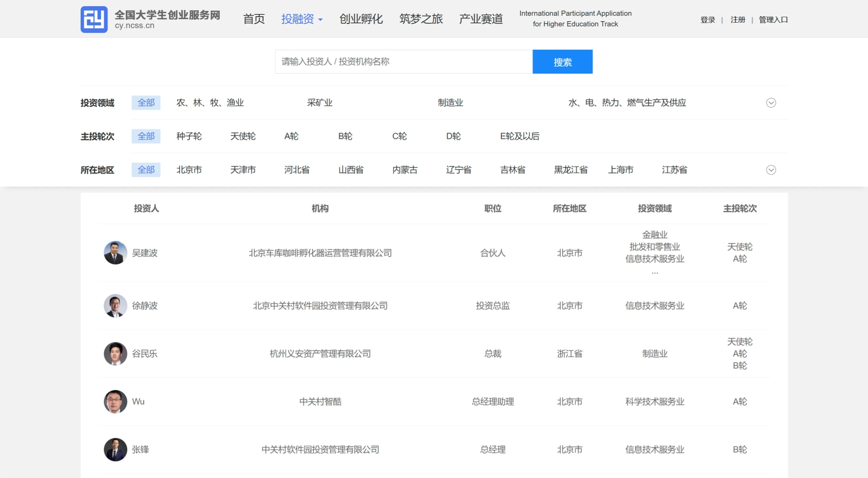Filter rounds by 天使轮 in filter row

pos(243,136)
